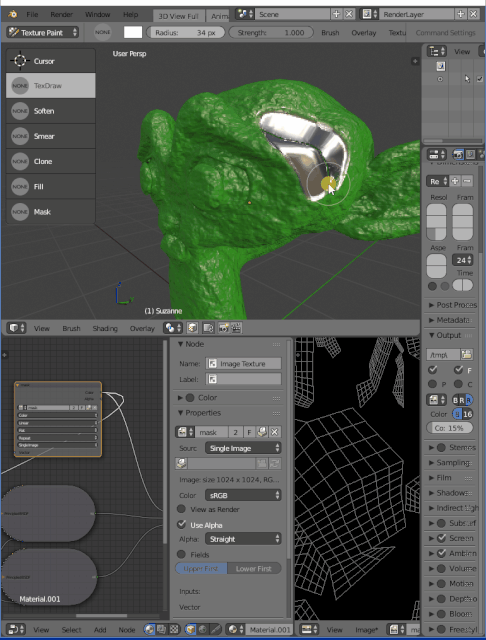Open the File menu
486x640 pixels.
point(32,14)
